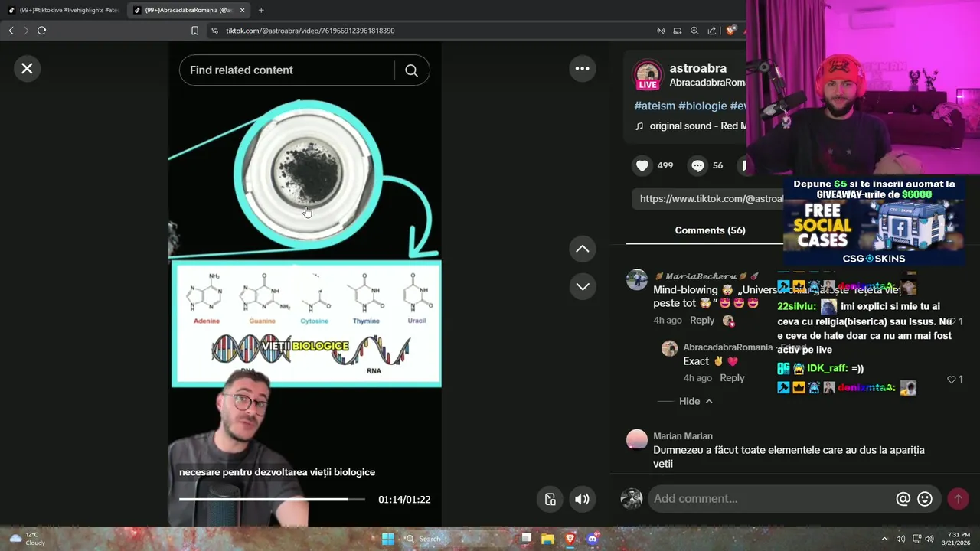Click the #biologie hashtag
Viewport: 980px width, 551px height.
point(702,106)
